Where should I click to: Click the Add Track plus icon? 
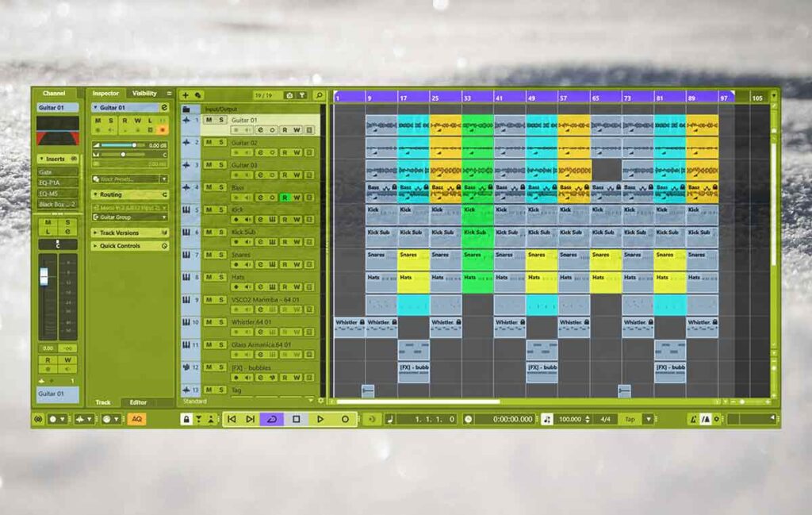pos(185,95)
